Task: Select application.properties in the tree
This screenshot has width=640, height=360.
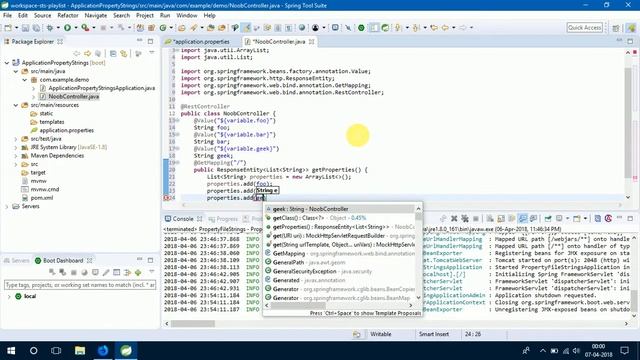Action: click(67, 131)
